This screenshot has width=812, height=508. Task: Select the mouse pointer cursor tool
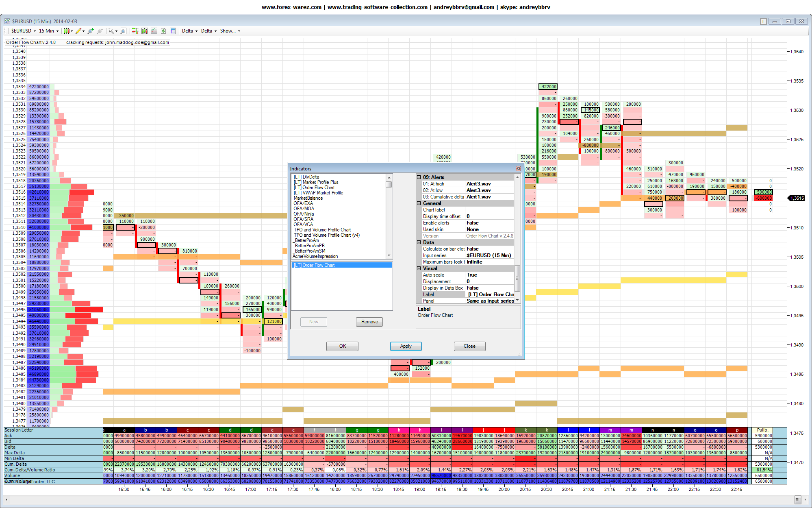pyautogui.click(x=111, y=31)
